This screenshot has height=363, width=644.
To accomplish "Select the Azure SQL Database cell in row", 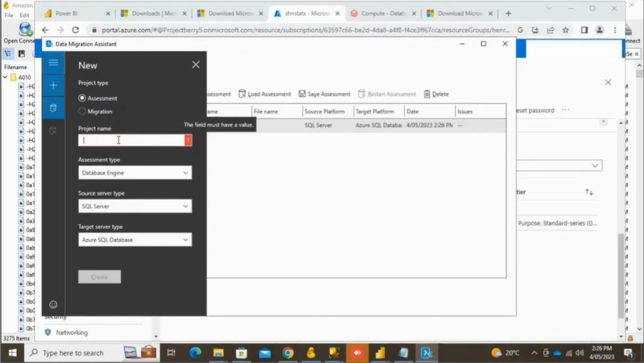I will [x=378, y=126].
